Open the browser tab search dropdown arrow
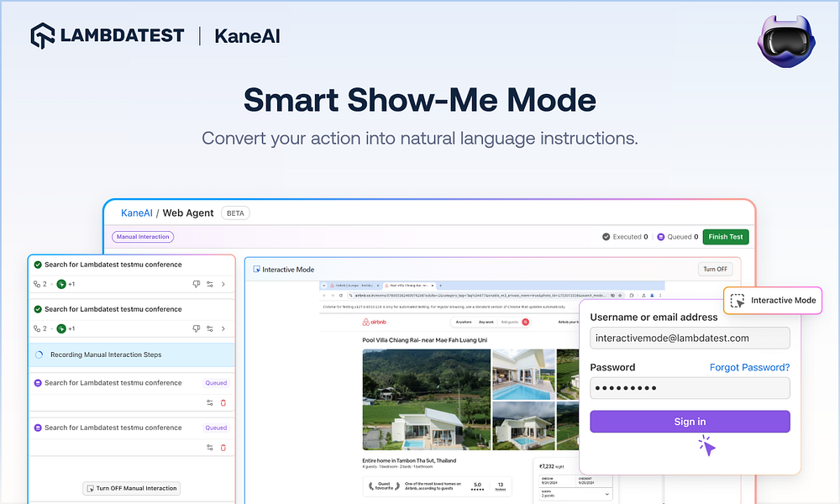Viewport: 840px width, 504px height. pyautogui.click(x=323, y=286)
